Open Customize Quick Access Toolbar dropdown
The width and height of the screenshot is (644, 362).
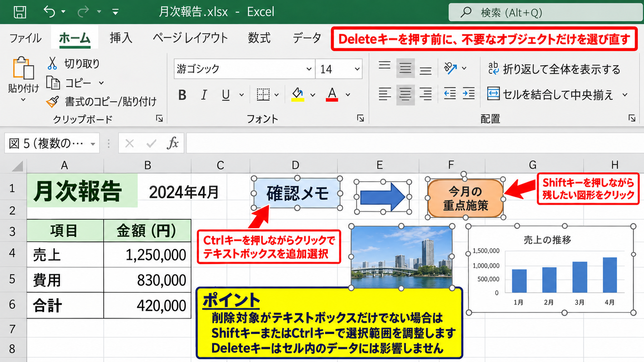click(x=115, y=12)
